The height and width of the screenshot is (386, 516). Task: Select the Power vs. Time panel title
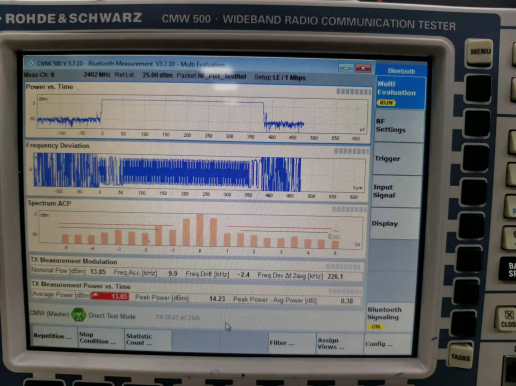point(49,87)
